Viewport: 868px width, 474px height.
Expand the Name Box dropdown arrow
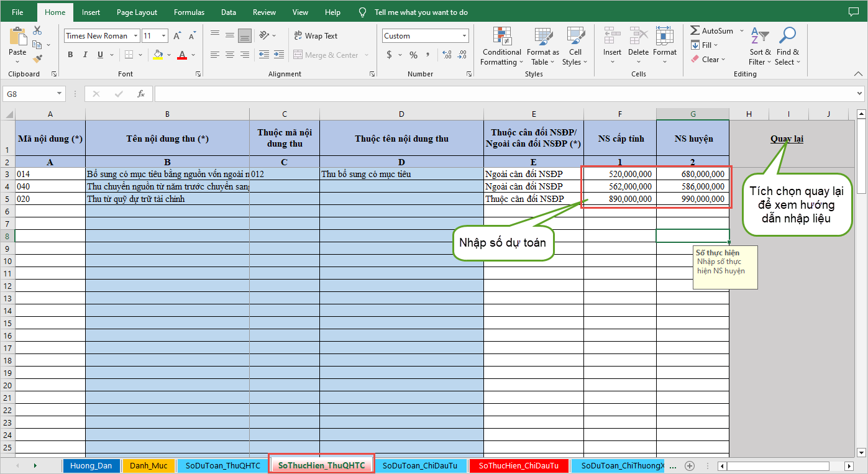tap(60, 94)
